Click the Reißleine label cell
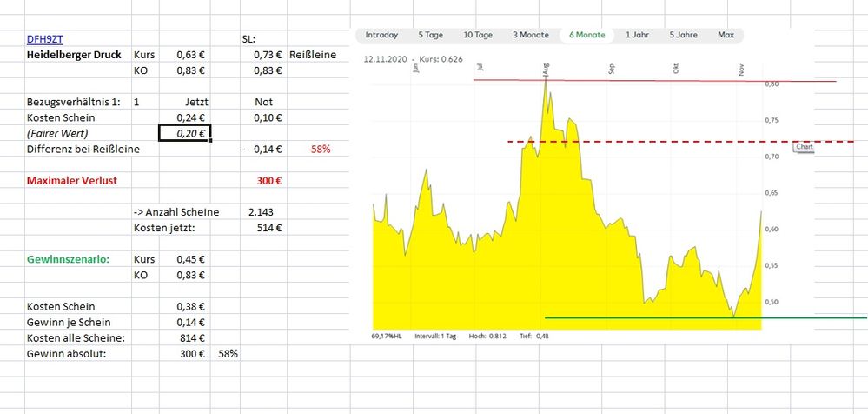 tap(312, 55)
